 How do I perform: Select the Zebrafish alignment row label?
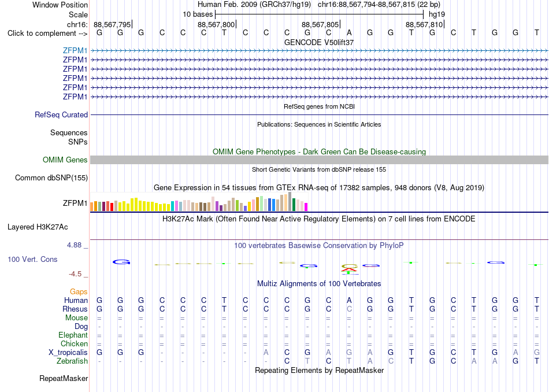pyautogui.click(x=72, y=361)
